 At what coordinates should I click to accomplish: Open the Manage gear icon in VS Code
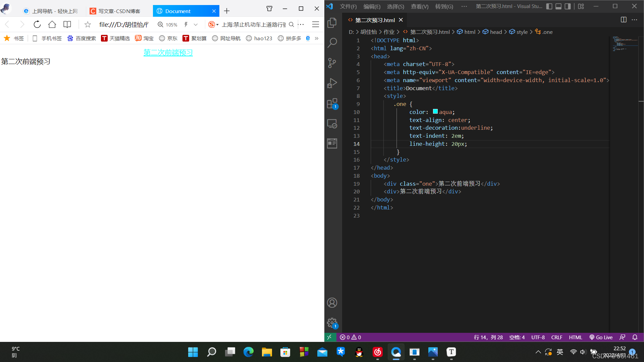tap(332, 323)
